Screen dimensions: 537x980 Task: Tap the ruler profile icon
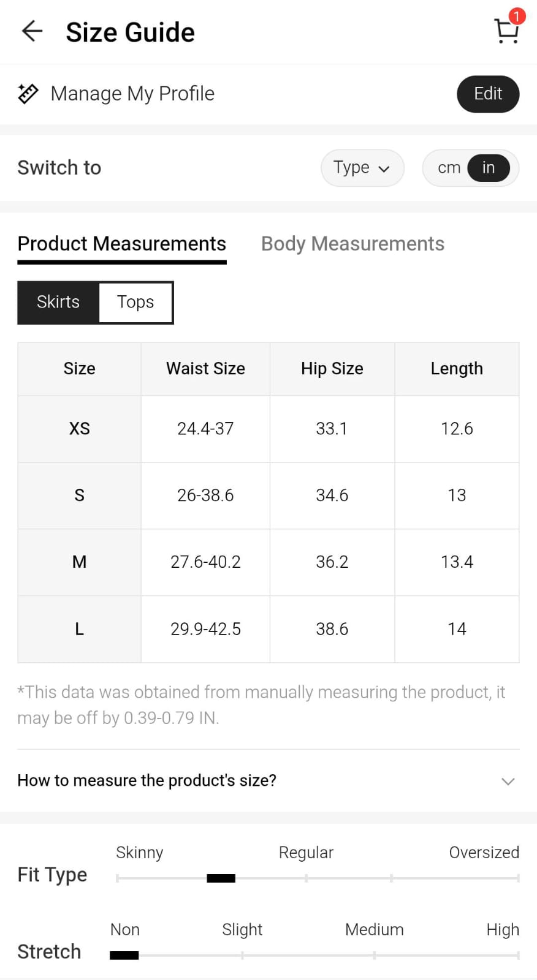28,94
